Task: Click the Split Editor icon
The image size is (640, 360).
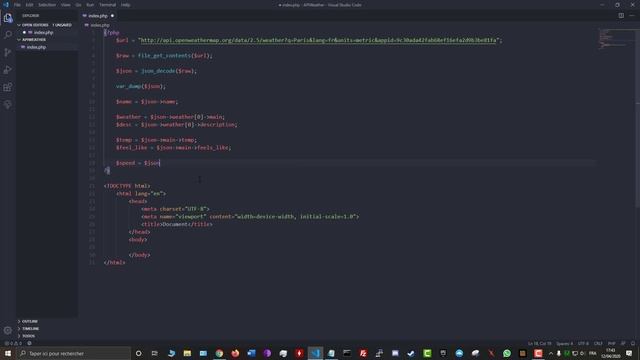Action: coord(621,16)
